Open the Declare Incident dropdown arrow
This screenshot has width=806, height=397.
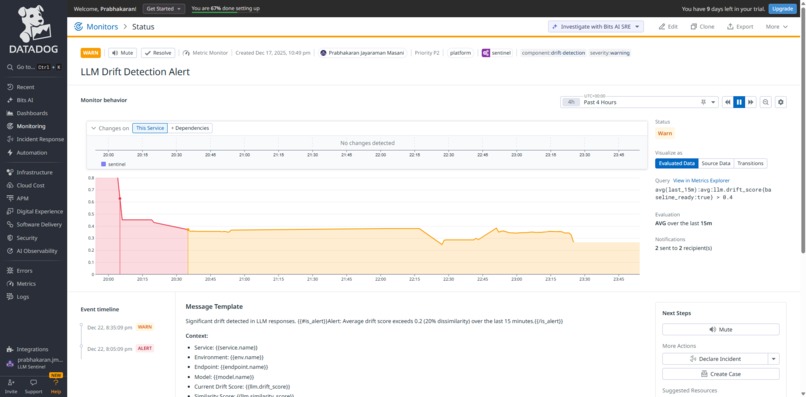(774, 359)
